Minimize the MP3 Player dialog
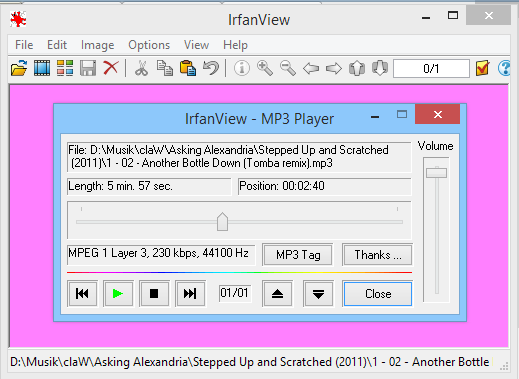 (375, 117)
